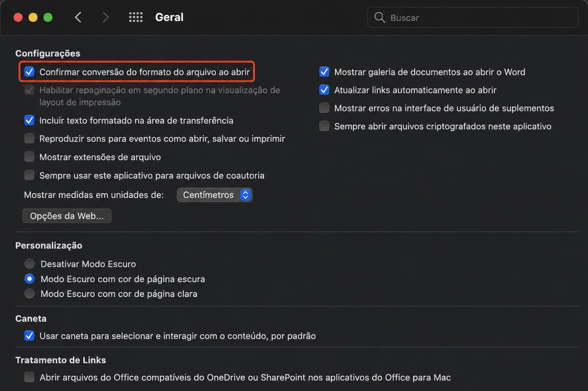Check Mostrar extensões de arquivo
Screen dimensions: 588x391
click(29, 157)
